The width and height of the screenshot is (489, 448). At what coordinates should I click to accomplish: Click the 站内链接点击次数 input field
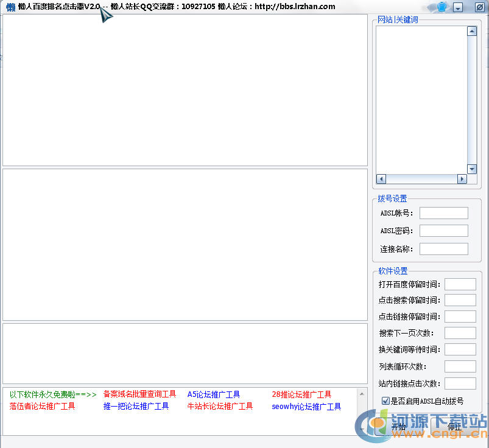[x=460, y=382]
